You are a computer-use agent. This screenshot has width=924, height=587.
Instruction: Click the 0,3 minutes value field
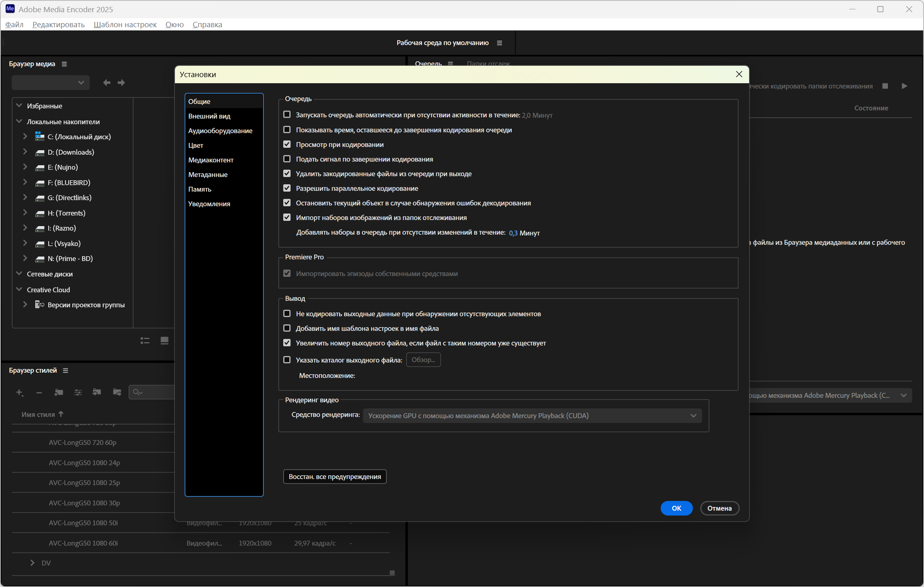513,233
